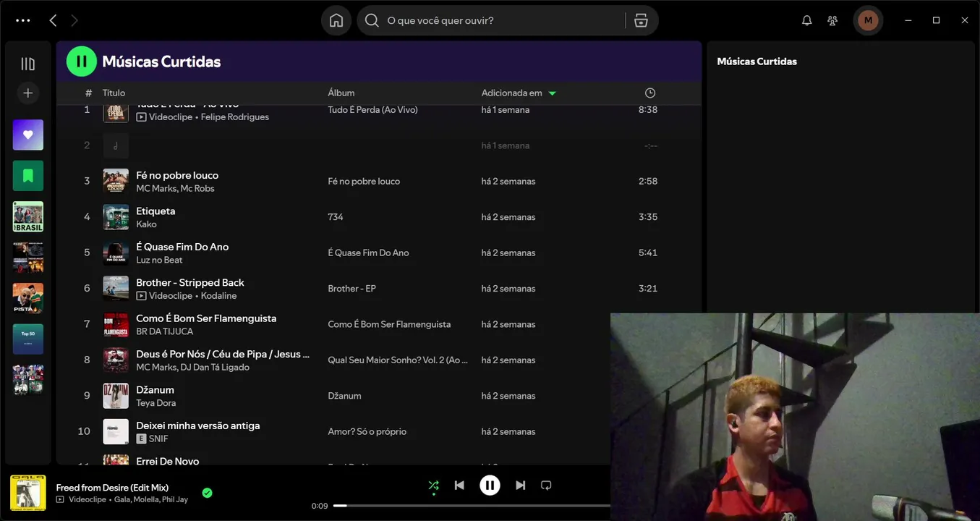Screen dimensions: 980x521
Task: Toggle repeat mode
Action: 546,486
